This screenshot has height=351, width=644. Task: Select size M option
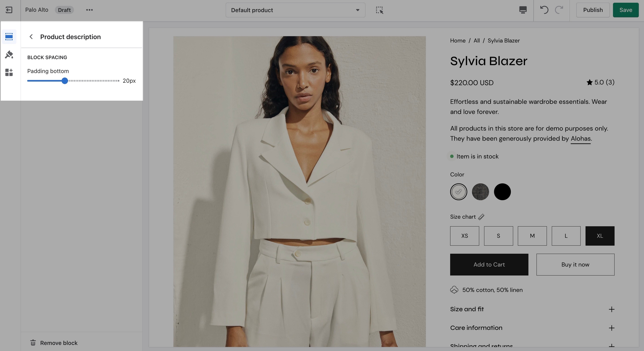point(532,236)
